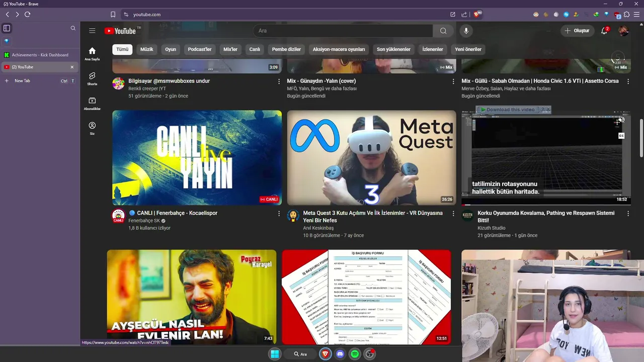
Task: Open the Brave extensions puzzle icon
Action: (x=626, y=15)
